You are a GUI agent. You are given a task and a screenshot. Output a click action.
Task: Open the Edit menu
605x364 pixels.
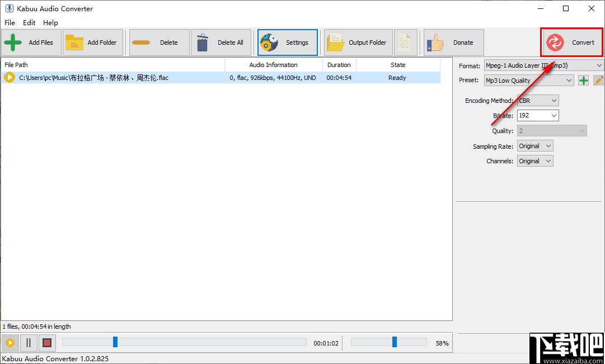tap(29, 23)
